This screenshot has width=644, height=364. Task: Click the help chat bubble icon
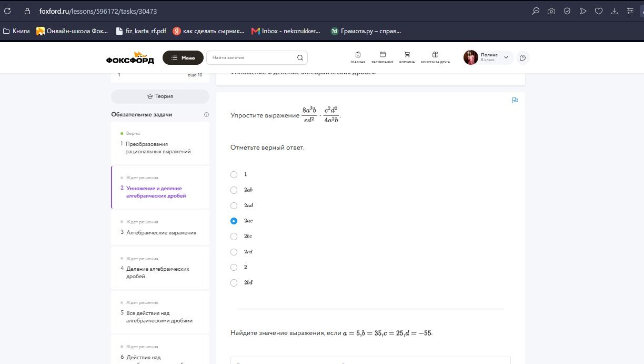tap(522, 57)
